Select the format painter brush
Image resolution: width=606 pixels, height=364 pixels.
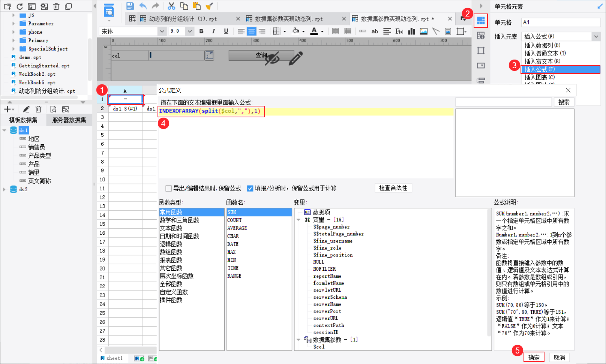(x=210, y=6)
